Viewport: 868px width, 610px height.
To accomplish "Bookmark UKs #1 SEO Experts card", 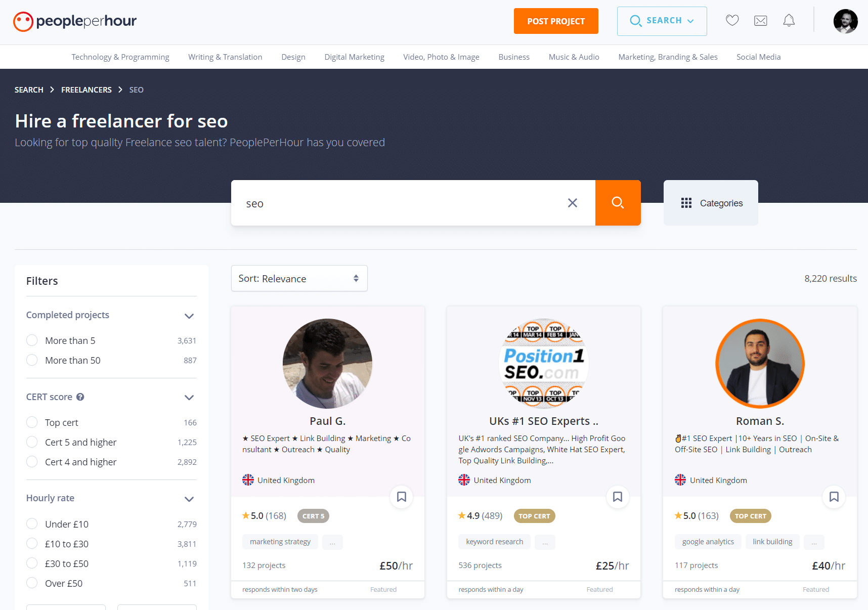I will point(617,497).
